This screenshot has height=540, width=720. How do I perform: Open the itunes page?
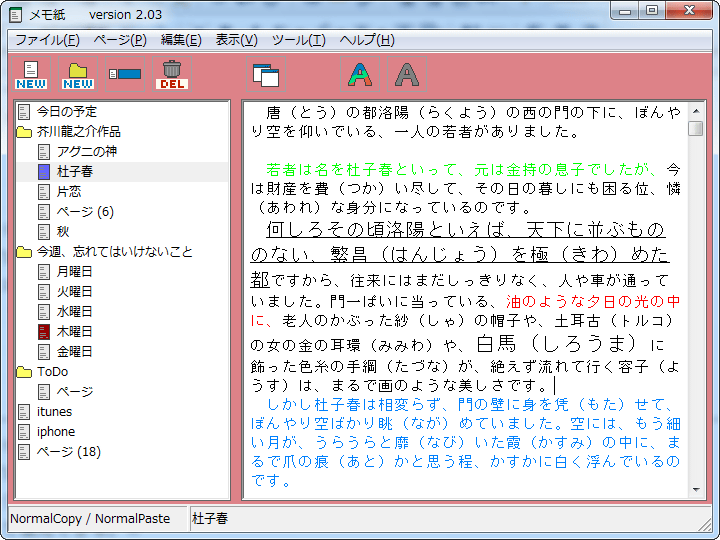54,411
